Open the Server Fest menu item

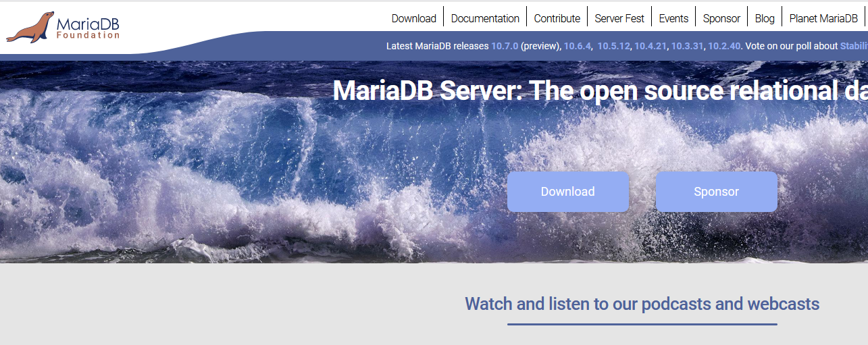pyautogui.click(x=619, y=18)
